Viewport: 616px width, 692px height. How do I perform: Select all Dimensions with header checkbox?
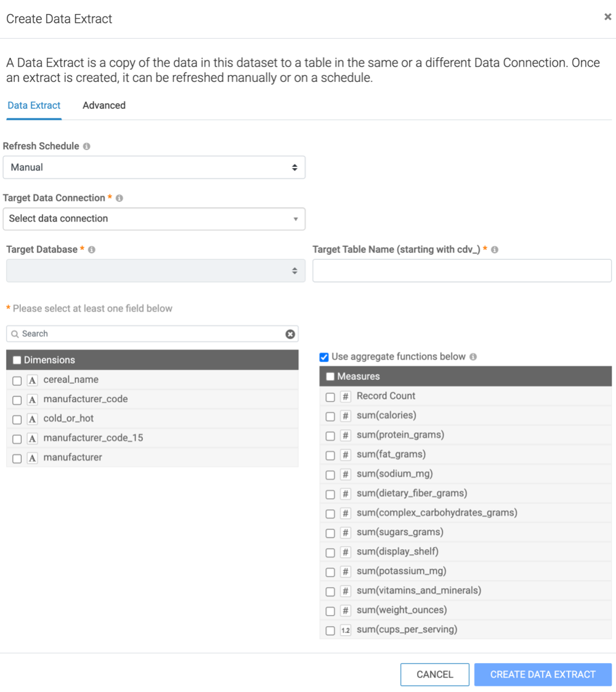pos(17,360)
